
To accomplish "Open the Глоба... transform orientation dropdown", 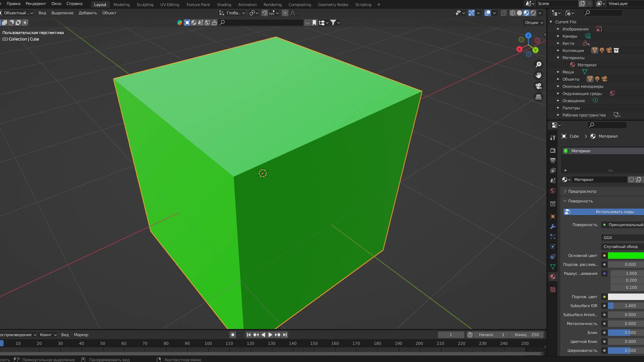I will pos(233,13).
